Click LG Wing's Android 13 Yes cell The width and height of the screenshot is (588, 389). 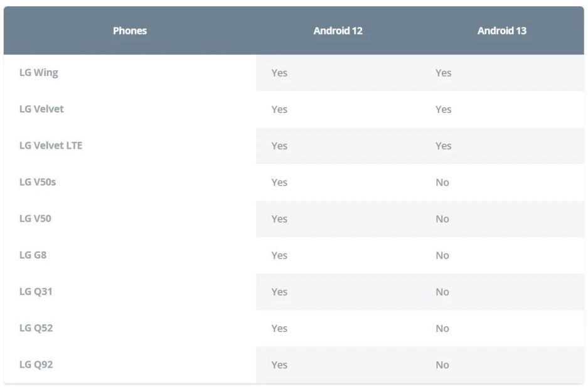[x=443, y=73]
